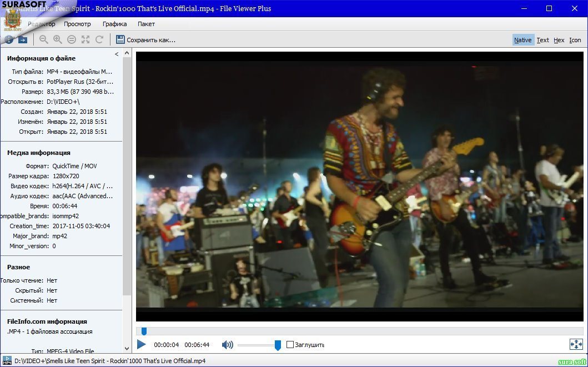Enable the Заглушить mute checkbox

pos(290,344)
